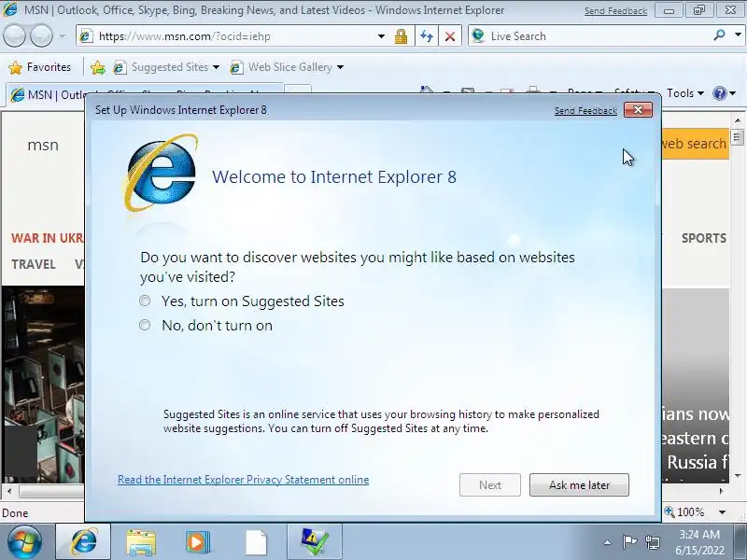Viewport: 747px width, 560px height.
Task: Click the horizontal scrollbar left arrow
Action: click(x=9, y=491)
